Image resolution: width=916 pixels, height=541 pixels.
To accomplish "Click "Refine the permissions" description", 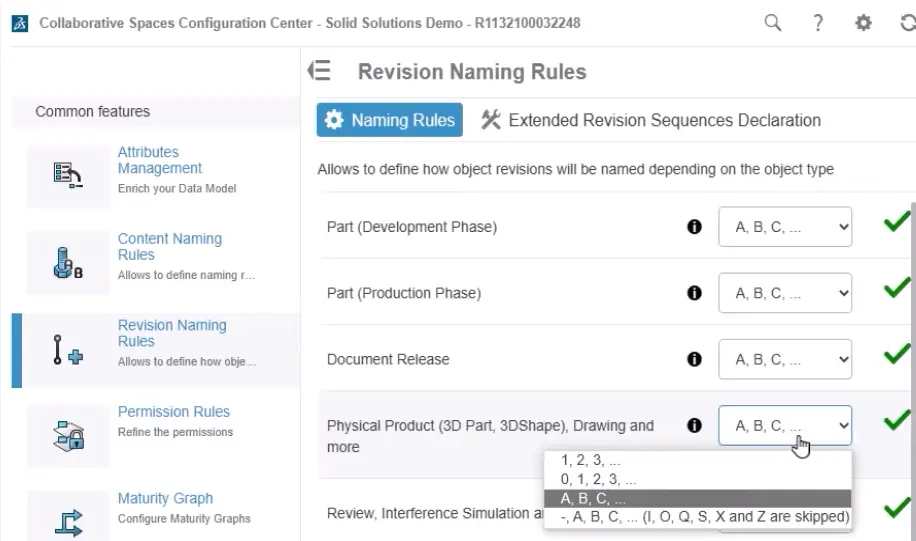I will pos(175,432).
